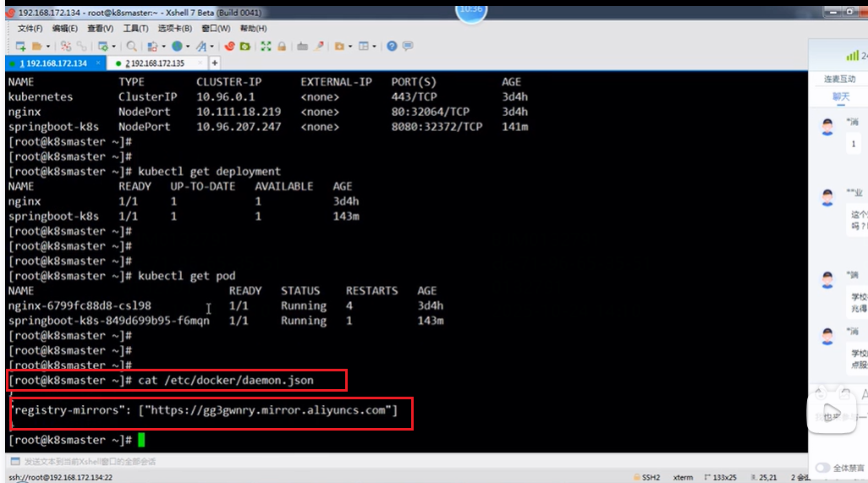Switch to the 聊天 tab in side panel

(841, 96)
